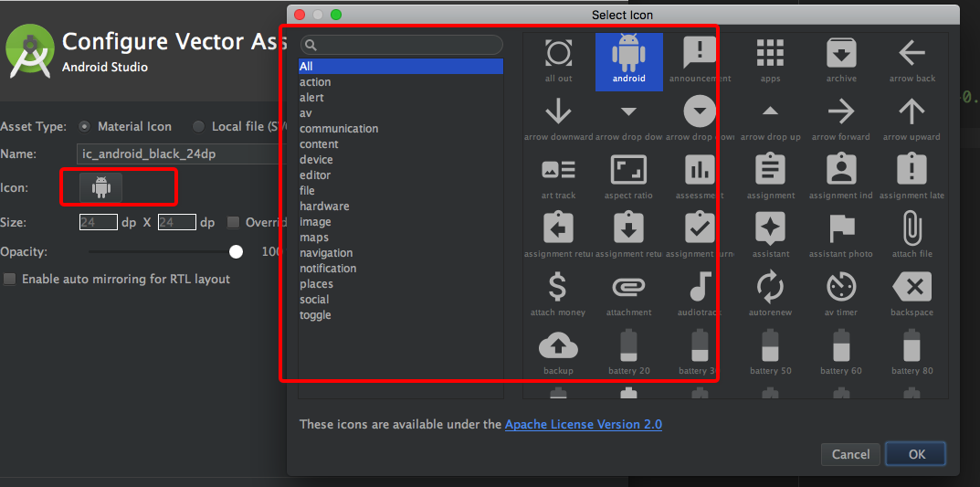
Task: Click the Icon chooser button with android
Action: [100, 187]
